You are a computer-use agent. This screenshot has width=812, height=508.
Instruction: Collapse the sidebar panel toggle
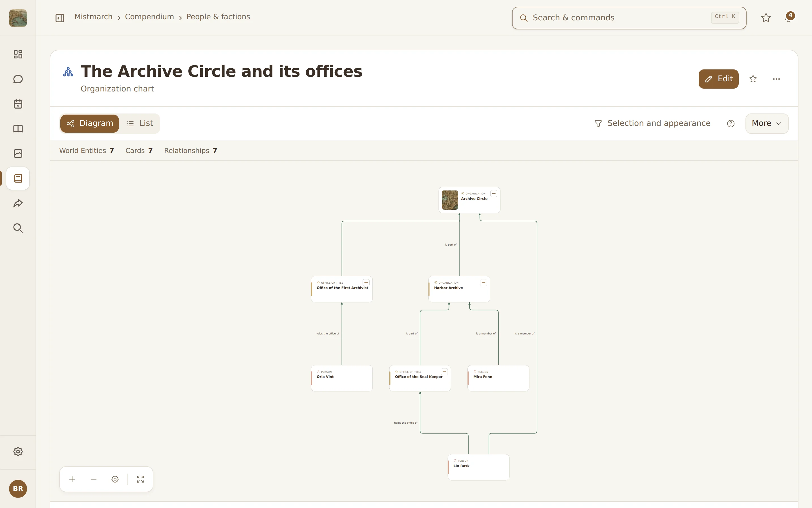tap(60, 18)
